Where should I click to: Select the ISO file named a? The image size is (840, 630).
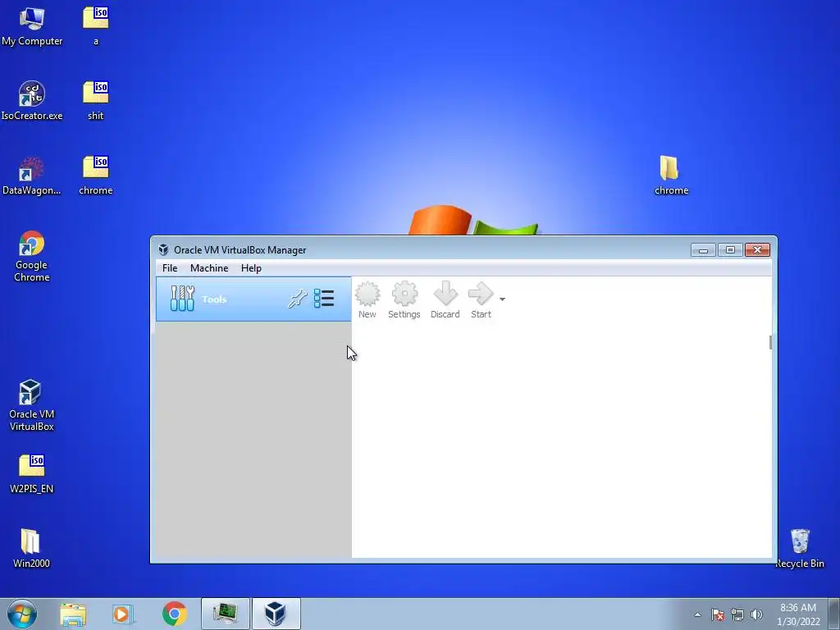(x=96, y=26)
